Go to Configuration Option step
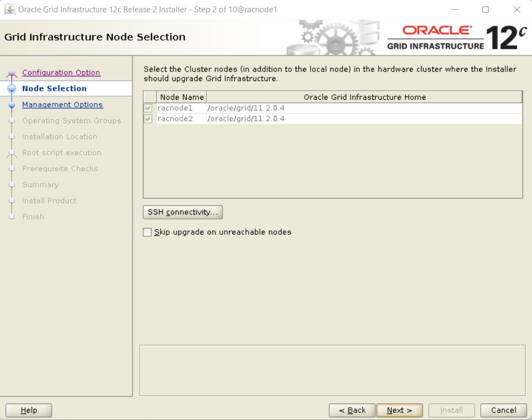The height and width of the screenshot is (420, 532). pyautogui.click(x=61, y=73)
